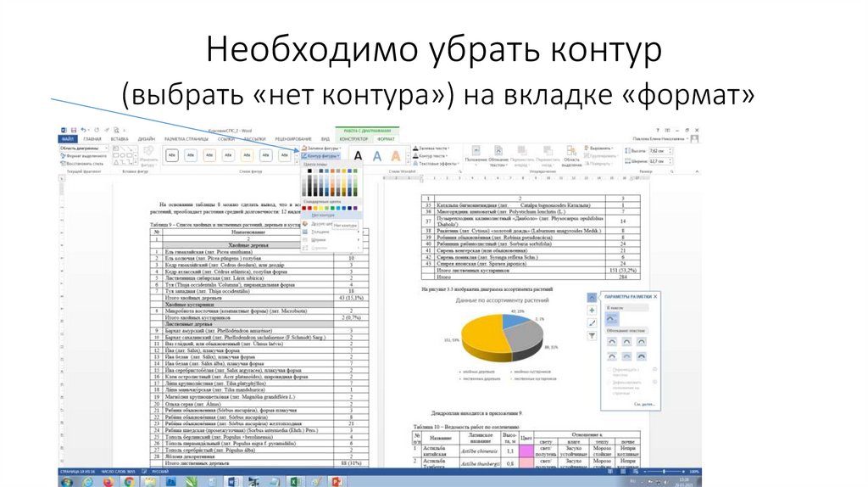
Task: Choose Нет контура in outline menu
Action: [331, 215]
